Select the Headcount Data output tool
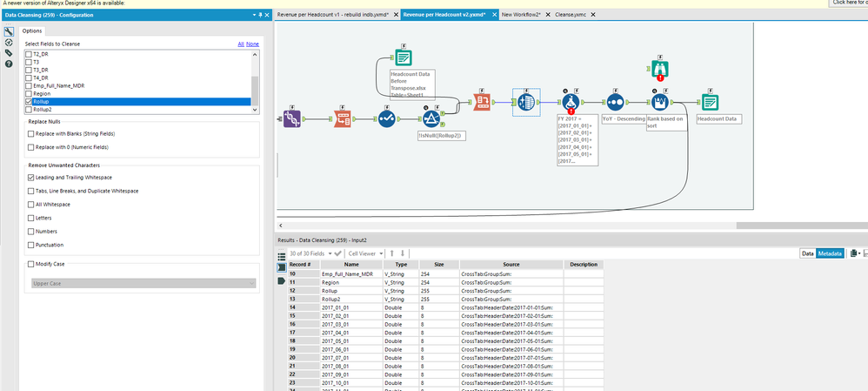This screenshot has height=391, width=868. point(711,102)
